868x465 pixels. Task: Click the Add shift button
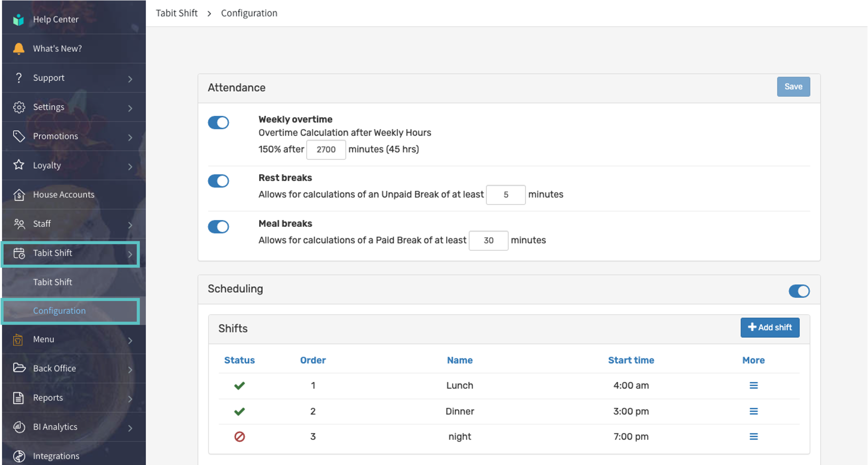tap(770, 327)
